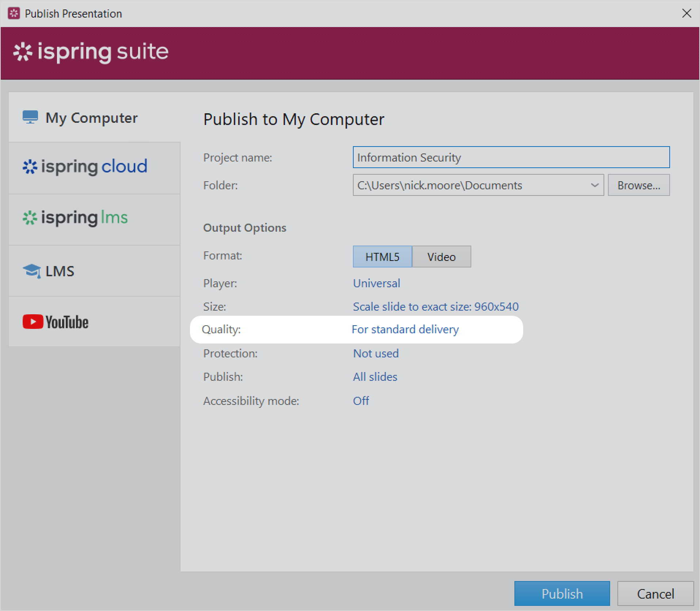
Task: Click the YouTube play logo icon
Action: [33, 322]
